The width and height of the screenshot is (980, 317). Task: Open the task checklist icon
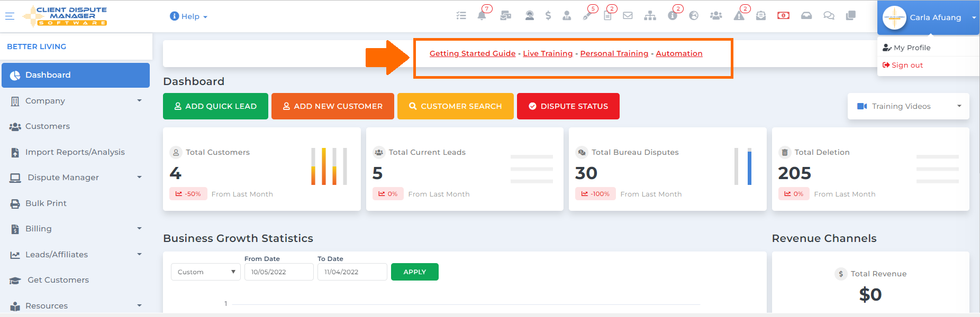pyautogui.click(x=461, y=16)
